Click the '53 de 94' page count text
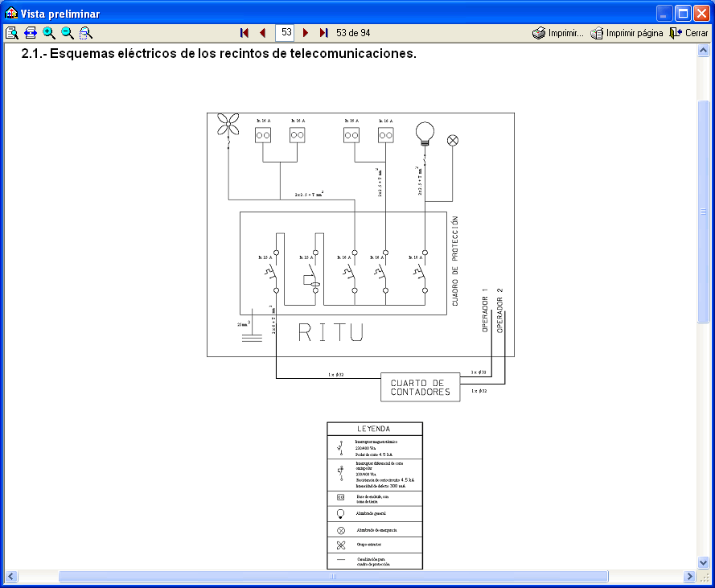The image size is (715, 588). click(353, 33)
